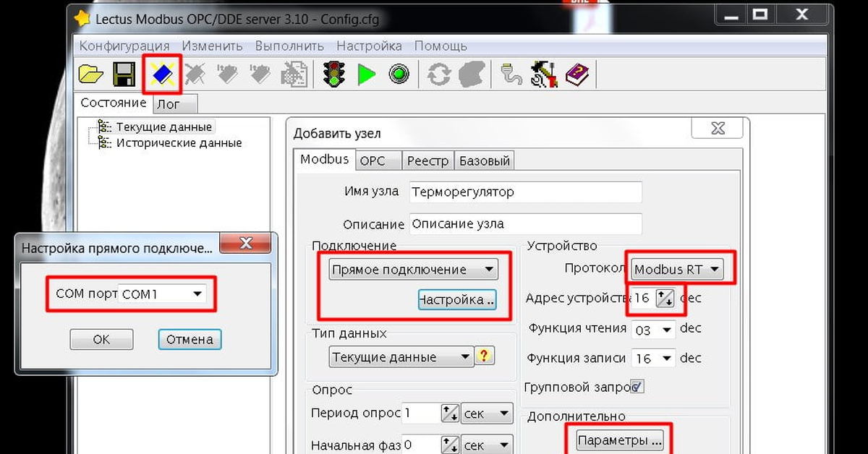Click the traffic light toolbar icon
The width and height of the screenshot is (868, 454).
[x=334, y=74]
